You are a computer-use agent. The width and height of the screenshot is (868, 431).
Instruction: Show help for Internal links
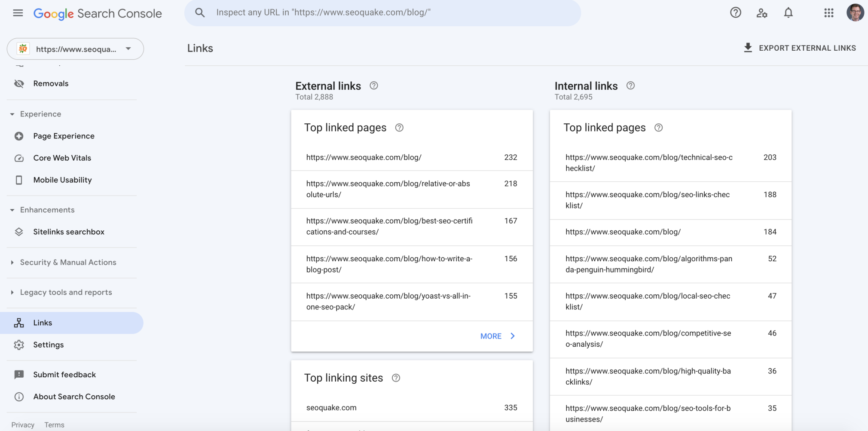(x=630, y=86)
